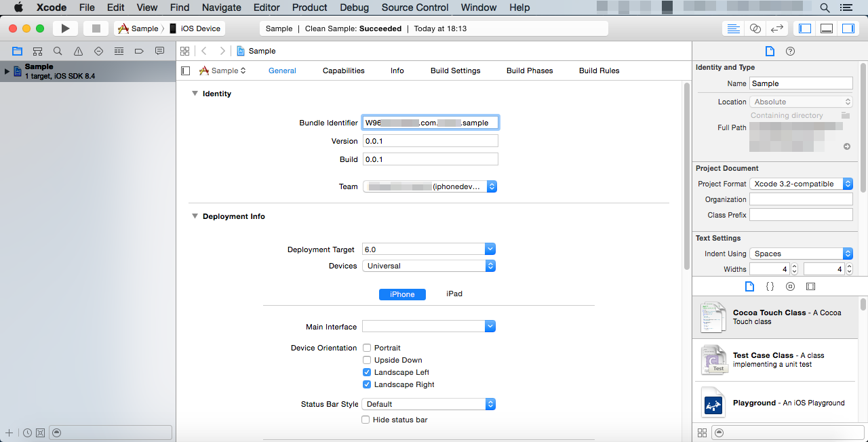Viewport: 868px width, 442px height.
Task: Open the Source Control menu
Action: tap(415, 7)
